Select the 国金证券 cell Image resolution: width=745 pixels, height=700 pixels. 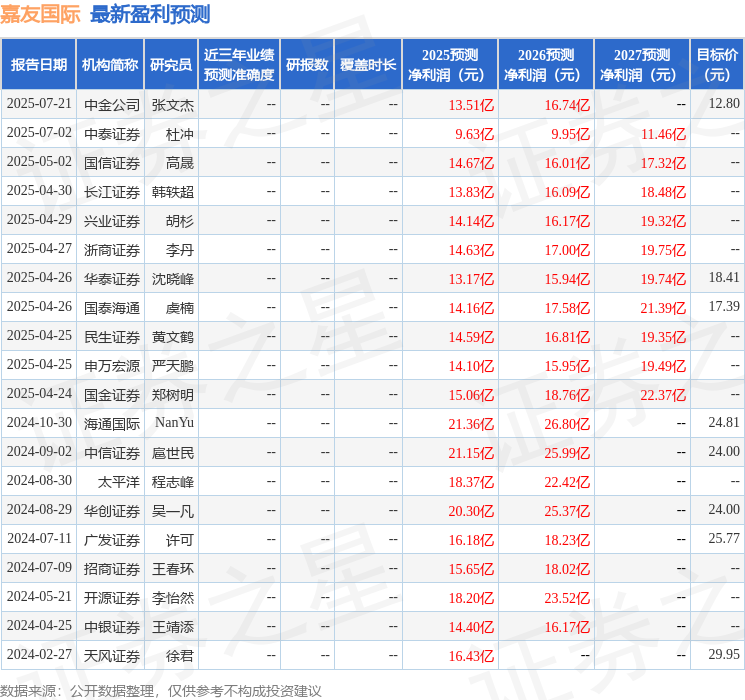pos(112,395)
